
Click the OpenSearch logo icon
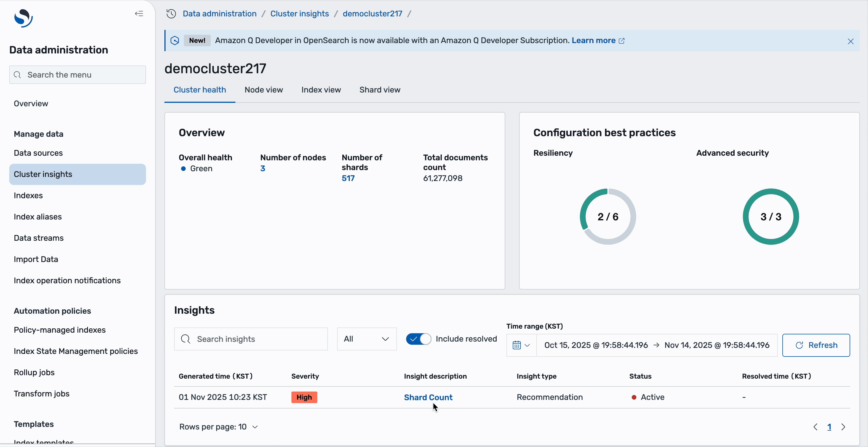point(23,18)
